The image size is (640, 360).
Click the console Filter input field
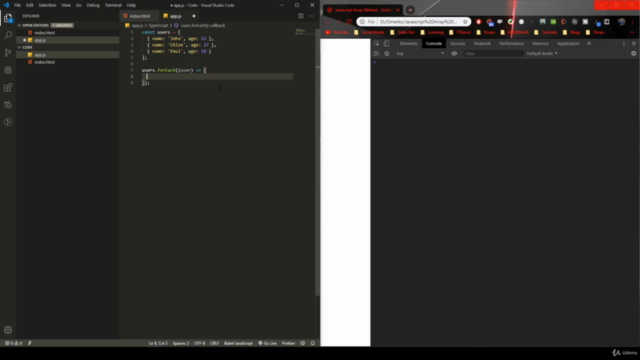[493, 53]
